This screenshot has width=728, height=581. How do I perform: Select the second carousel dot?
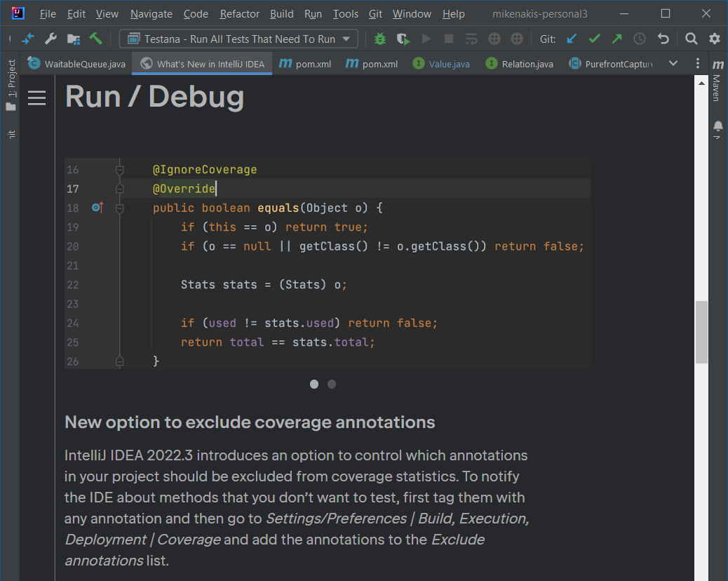(332, 384)
